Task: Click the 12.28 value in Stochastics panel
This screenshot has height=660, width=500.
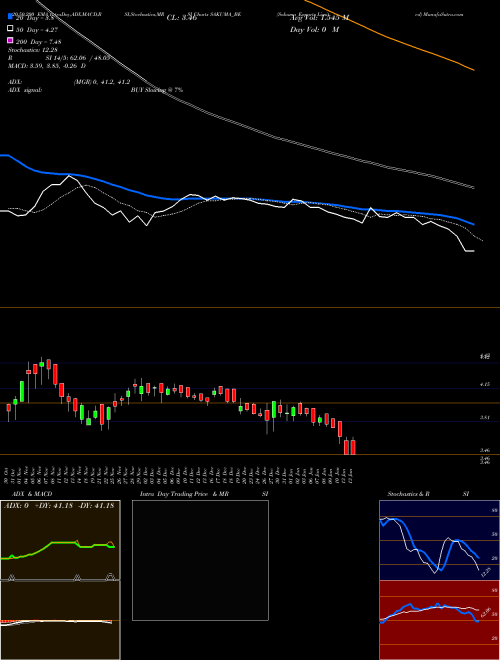Action: click(486, 572)
